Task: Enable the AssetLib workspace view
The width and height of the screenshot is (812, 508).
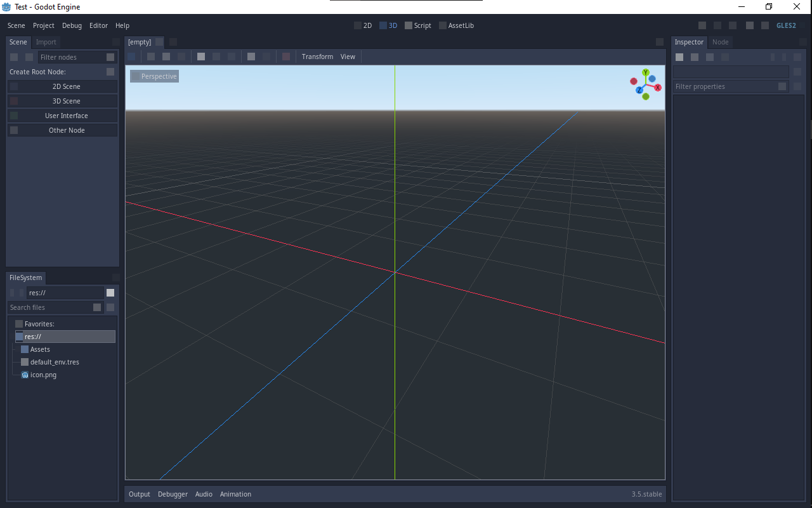Action: (x=456, y=25)
